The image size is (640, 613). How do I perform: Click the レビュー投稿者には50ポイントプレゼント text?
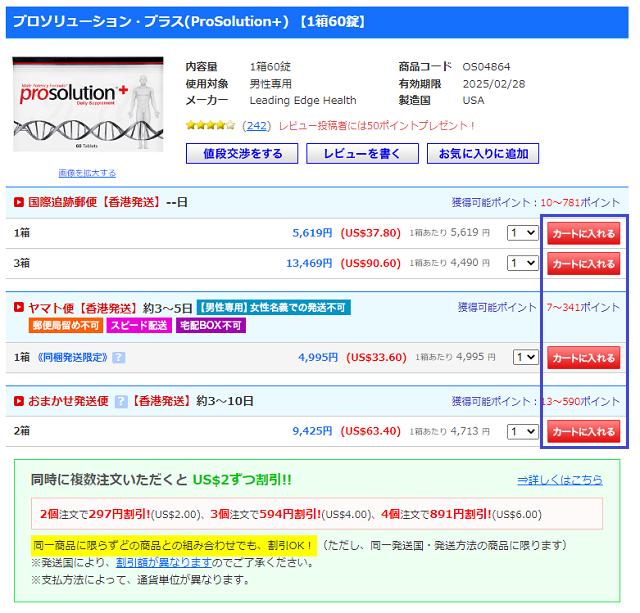click(376, 126)
